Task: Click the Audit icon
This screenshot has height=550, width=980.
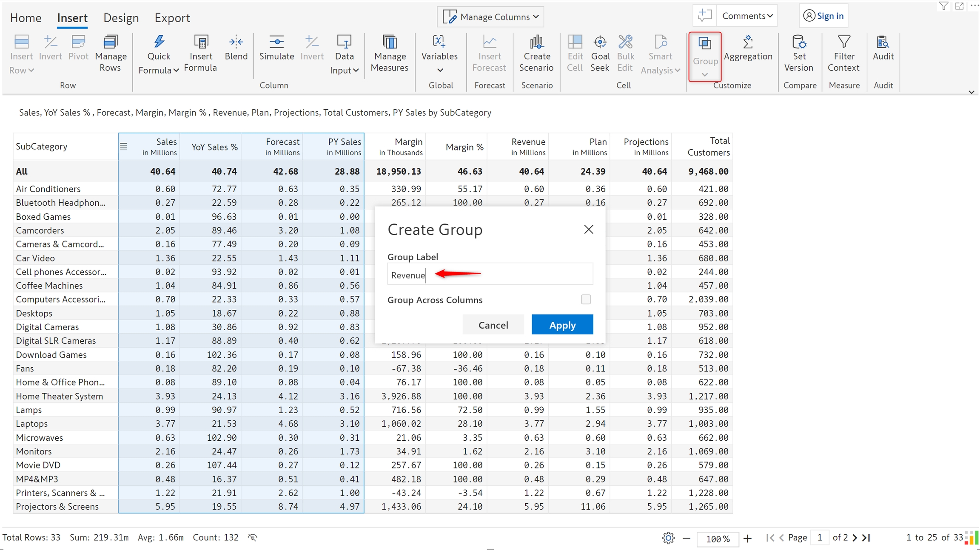Action: (x=883, y=42)
